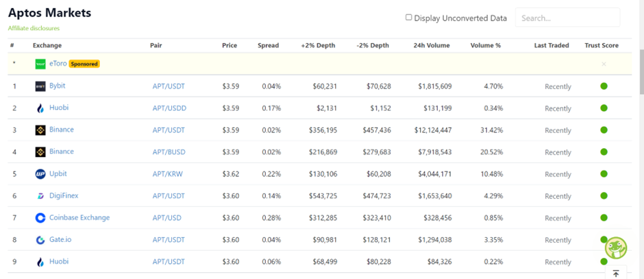Viewport: 644px width, 279px height.
Task: Sort by the Trust Score column header
Action: [x=602, y=46]
